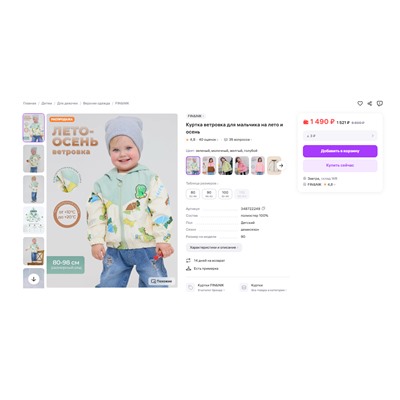400x400 pixels.
Task: Open the second gallery thumbnail
Action: pyautogui.click(x=34, y=159)
